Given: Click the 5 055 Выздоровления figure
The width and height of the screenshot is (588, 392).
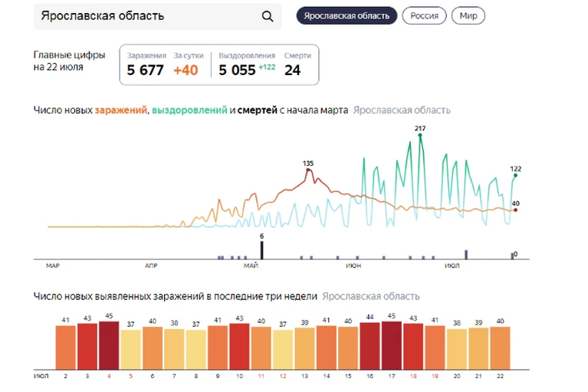Looking at the screenshot, I should pyautogui.click(x=237, y=70).
